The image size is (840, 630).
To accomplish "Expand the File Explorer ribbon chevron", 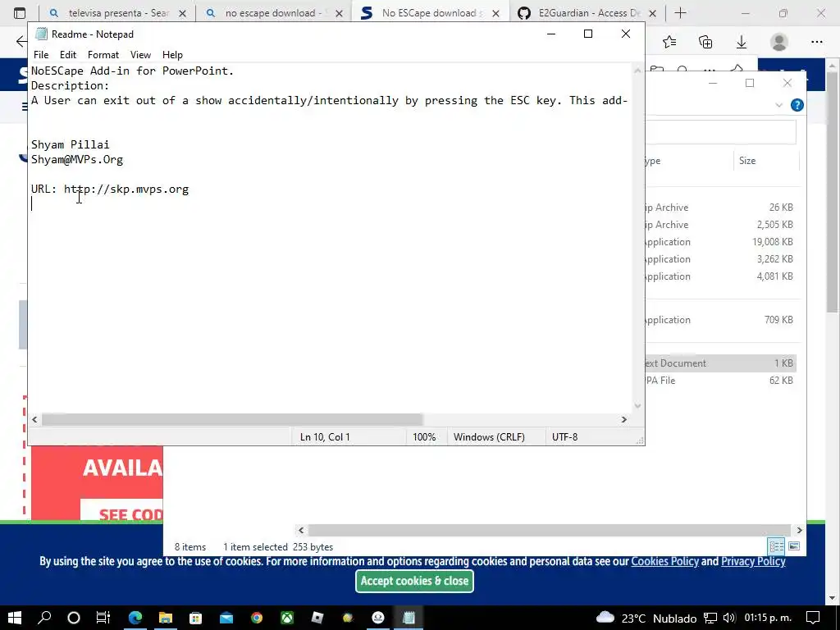I will [779, 105].
